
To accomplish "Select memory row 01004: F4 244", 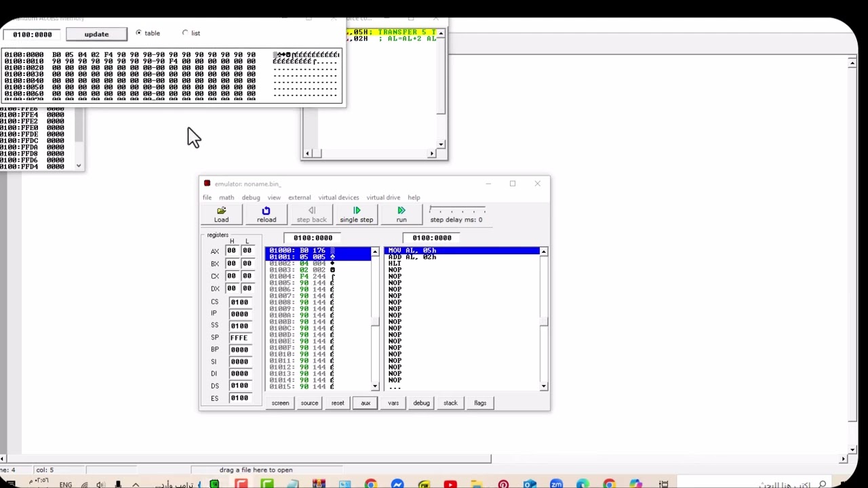I will [318, 277].
